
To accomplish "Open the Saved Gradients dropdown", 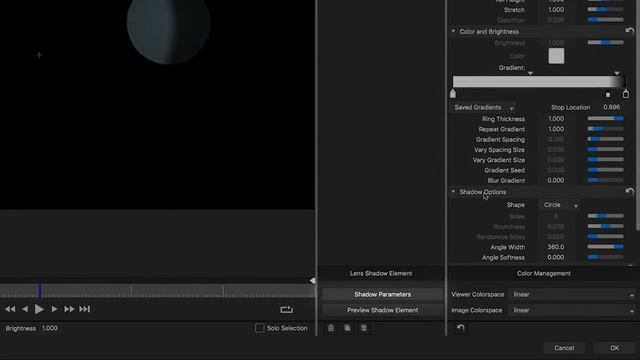I will click(x=482, y=108).
